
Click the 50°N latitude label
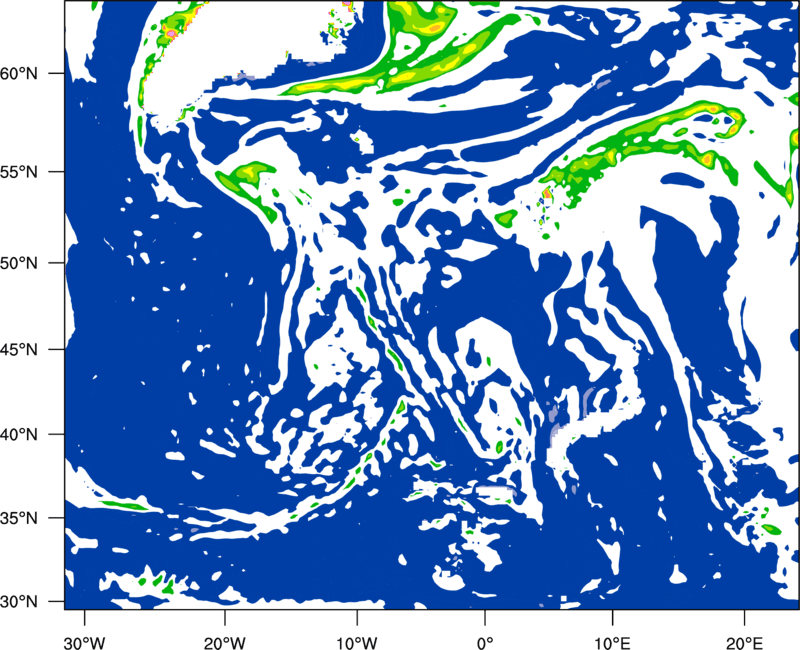tap(19, 263)
